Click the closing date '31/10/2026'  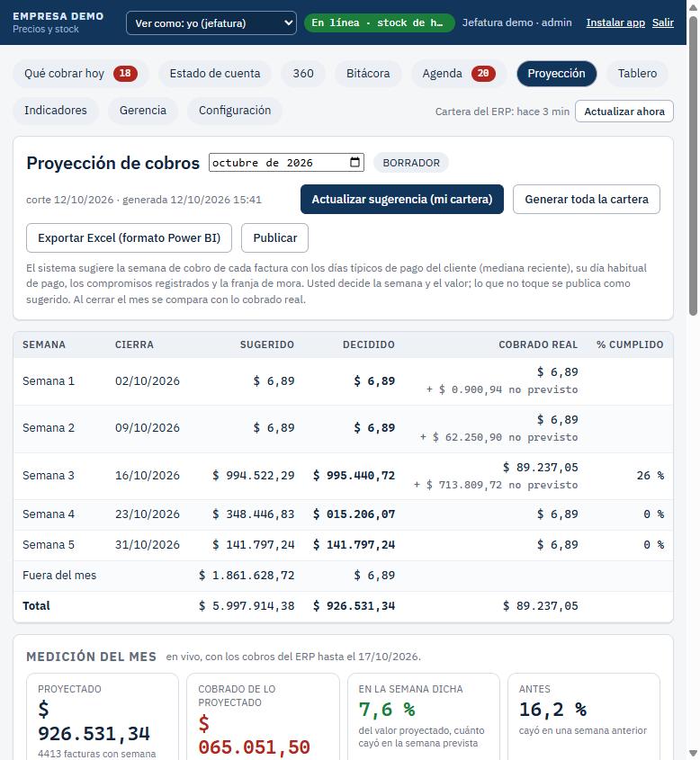[148, 545]
